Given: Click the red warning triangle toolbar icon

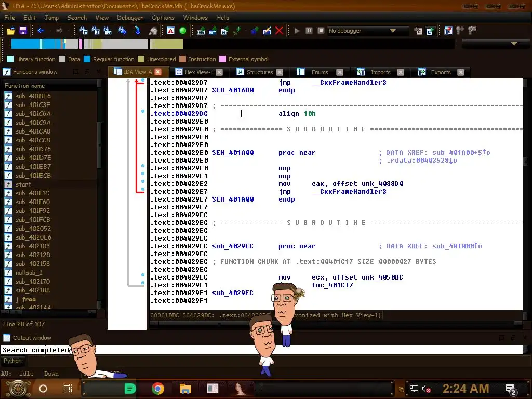Looking at the screenshot, I should 170,31.
